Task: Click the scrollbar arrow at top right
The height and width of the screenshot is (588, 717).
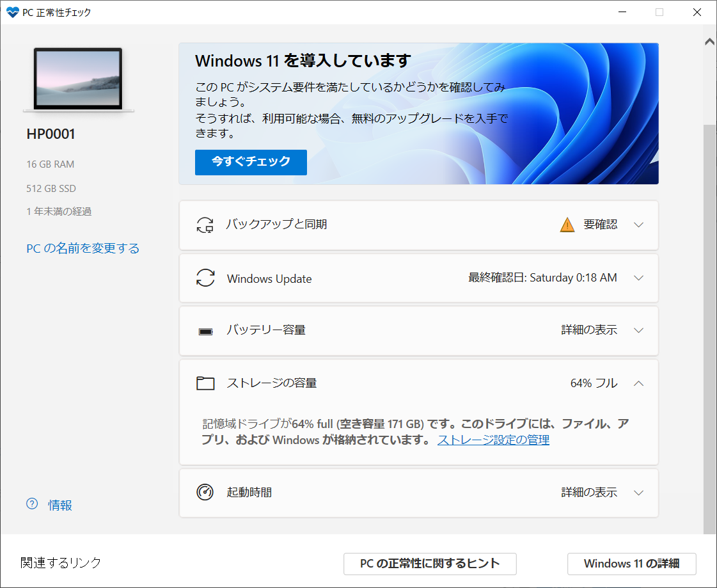Action: (x=709, y=40)
